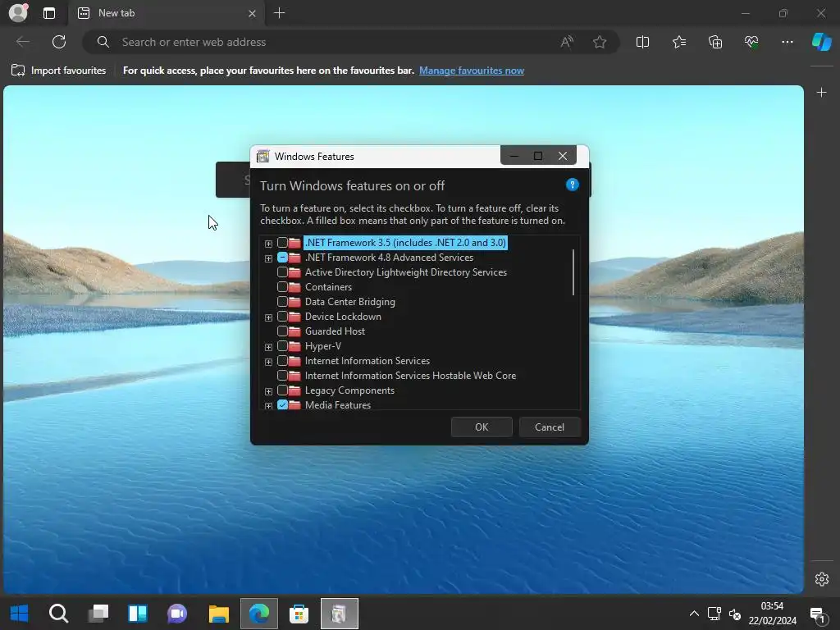
Task: Open the tab actions menu icon
Action: pyautogui.click(x=49, y=13)
